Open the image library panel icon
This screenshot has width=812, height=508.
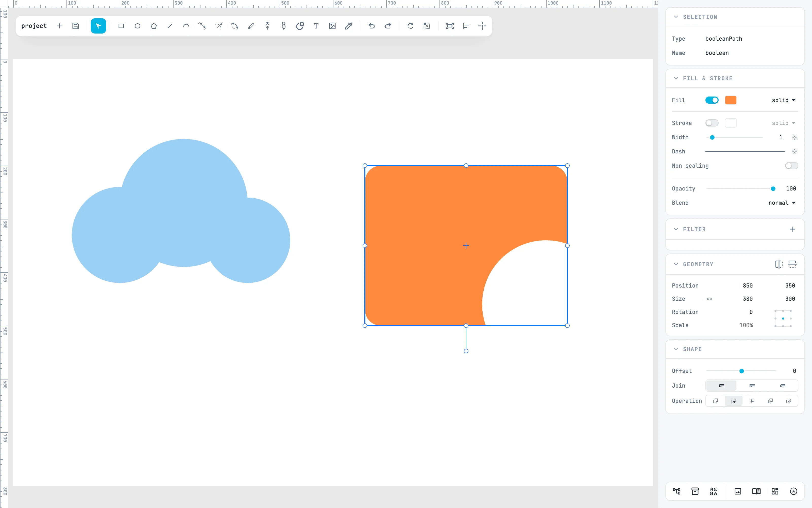[738, 491]
